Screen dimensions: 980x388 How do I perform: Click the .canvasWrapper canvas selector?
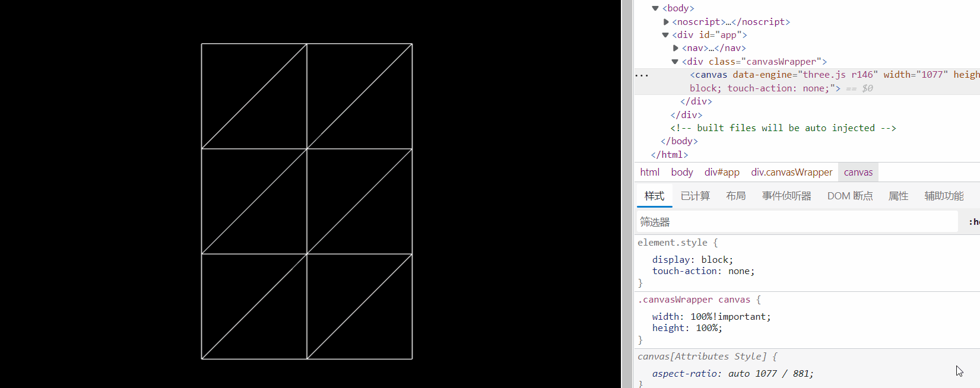point(694,300)
